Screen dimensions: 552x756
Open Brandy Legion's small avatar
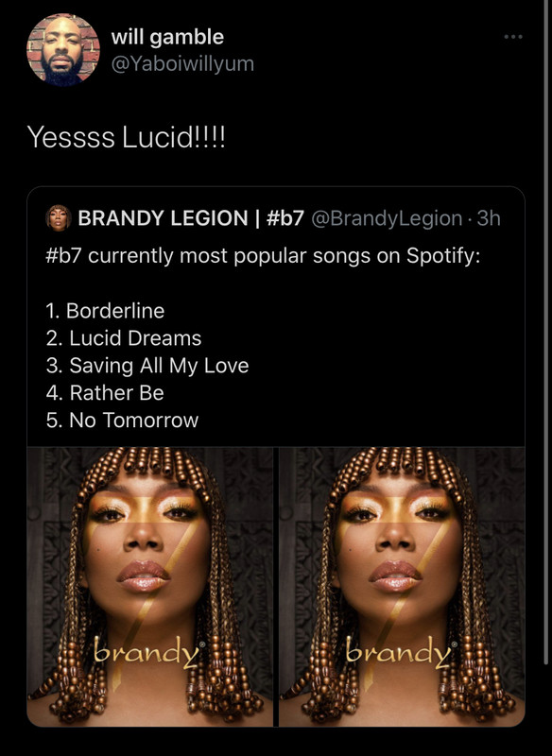(x=59, y=218)
